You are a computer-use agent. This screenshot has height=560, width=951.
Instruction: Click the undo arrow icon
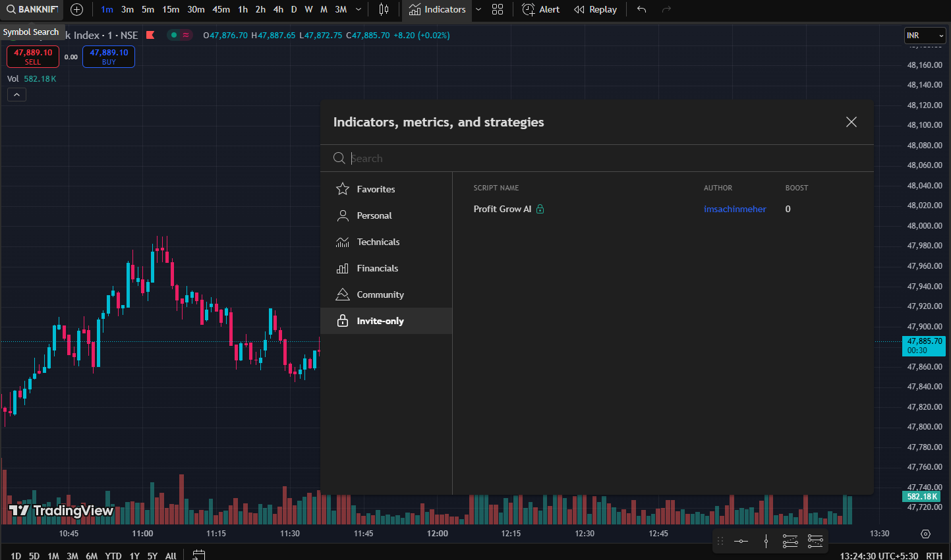pos(641,9)
